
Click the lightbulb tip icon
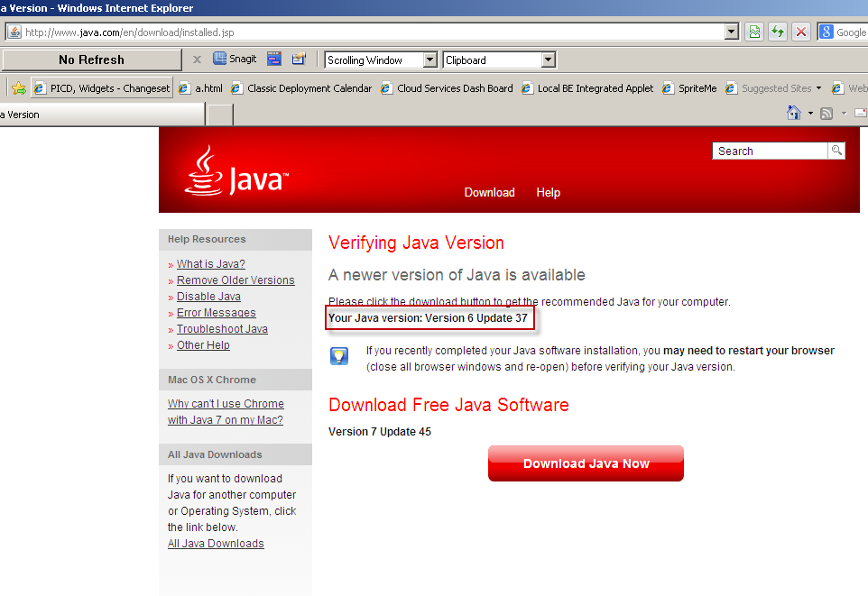click(339, 356)
